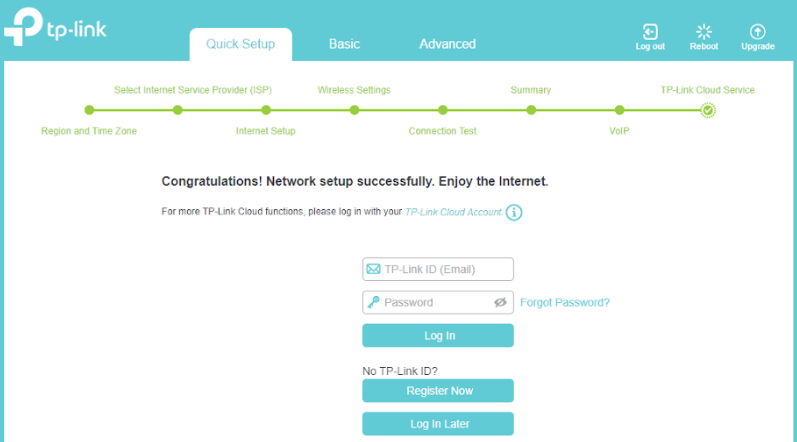Click the Register Now button

[x=438, y=391]
